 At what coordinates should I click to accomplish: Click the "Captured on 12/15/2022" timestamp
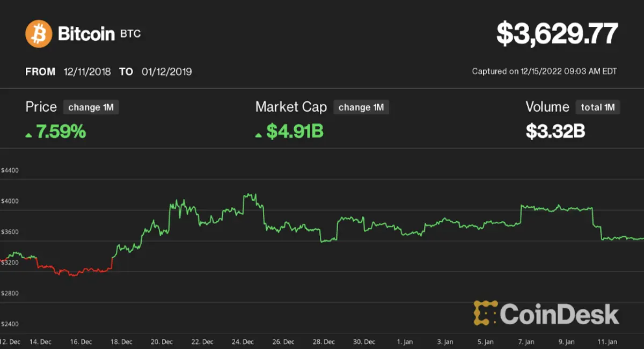point(545,71)
